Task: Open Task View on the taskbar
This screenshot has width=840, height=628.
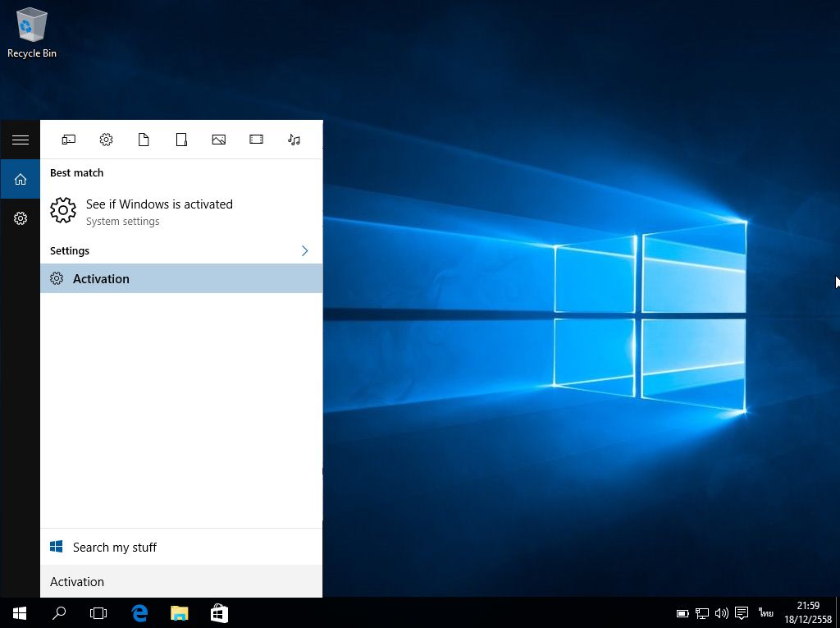Action: tap(98, 613)
